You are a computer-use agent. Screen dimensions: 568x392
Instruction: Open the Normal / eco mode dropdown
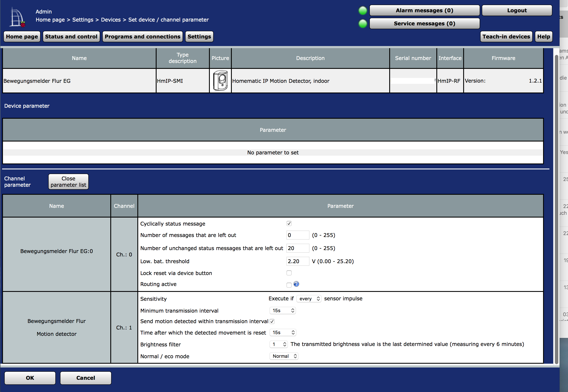(x=284, y=356)
